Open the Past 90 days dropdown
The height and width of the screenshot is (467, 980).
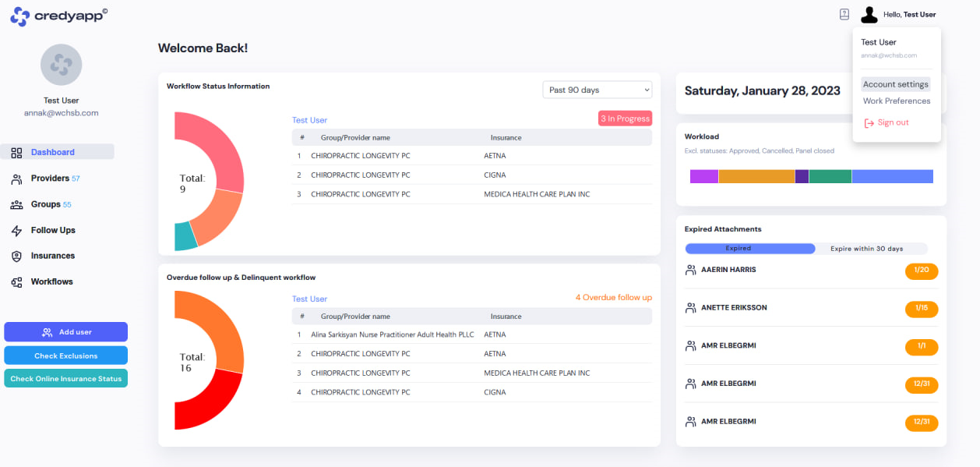coord(598,90)
